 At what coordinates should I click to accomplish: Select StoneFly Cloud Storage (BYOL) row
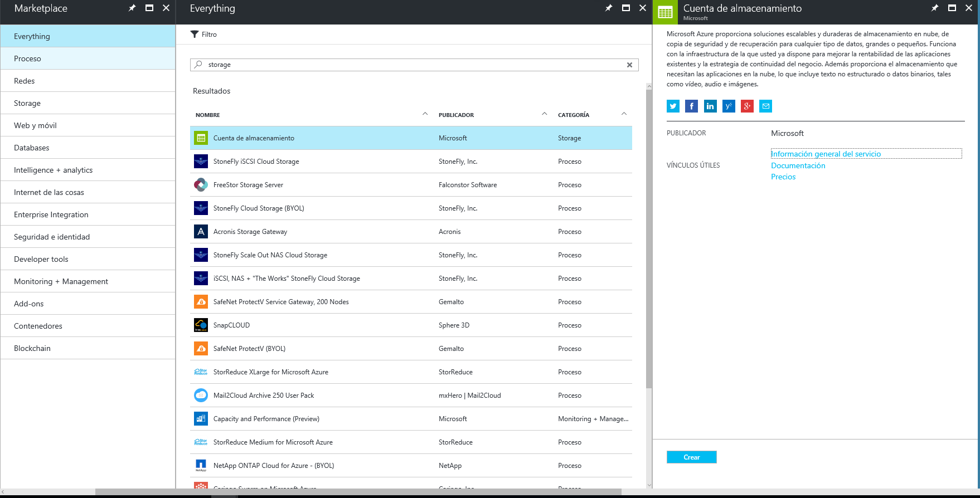coord(411,208)
